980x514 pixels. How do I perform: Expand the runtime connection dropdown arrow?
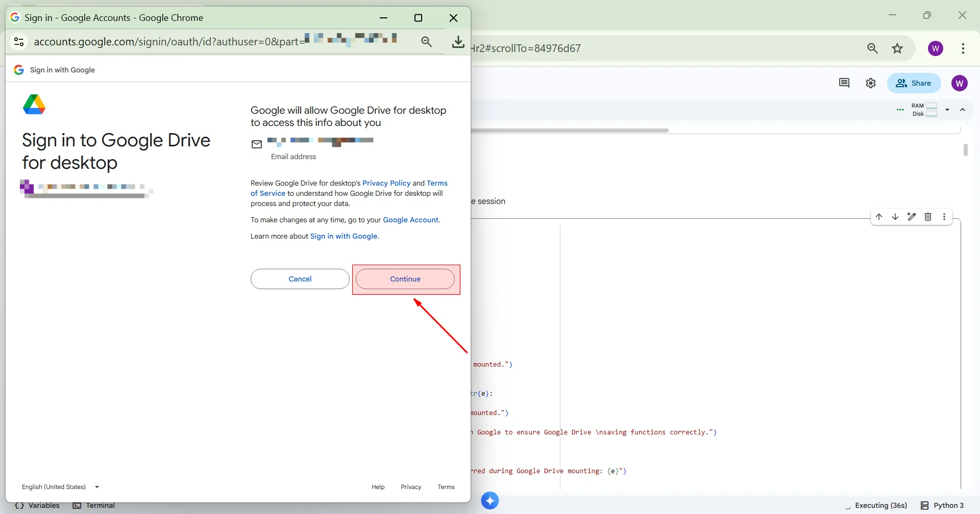click(x=947, y=110)
